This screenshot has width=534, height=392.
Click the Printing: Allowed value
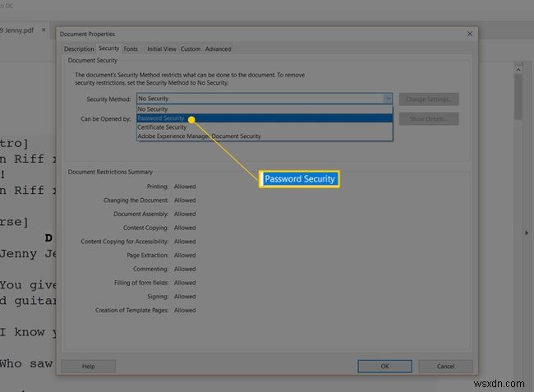[x=185, y=187]
